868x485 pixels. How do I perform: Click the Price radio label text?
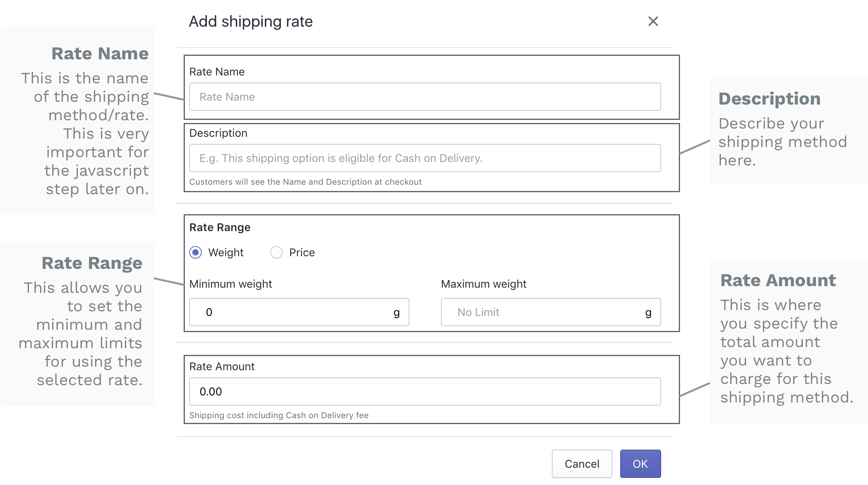(302, 252)
